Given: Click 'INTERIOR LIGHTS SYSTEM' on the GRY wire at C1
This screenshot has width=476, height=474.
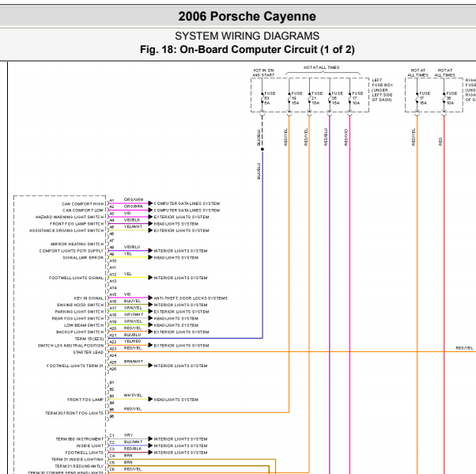Looking at the screenshot, I should click(180, 439).
